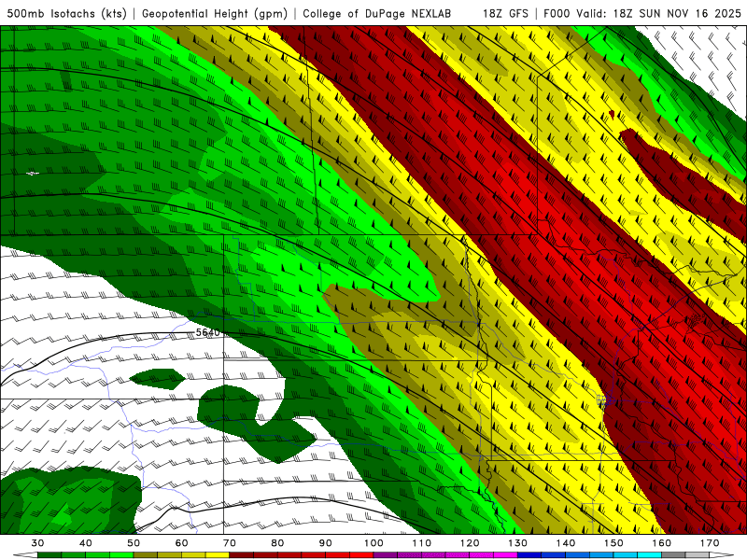
Task: Click the 5640 height contour label
Action: pos(208,332)
